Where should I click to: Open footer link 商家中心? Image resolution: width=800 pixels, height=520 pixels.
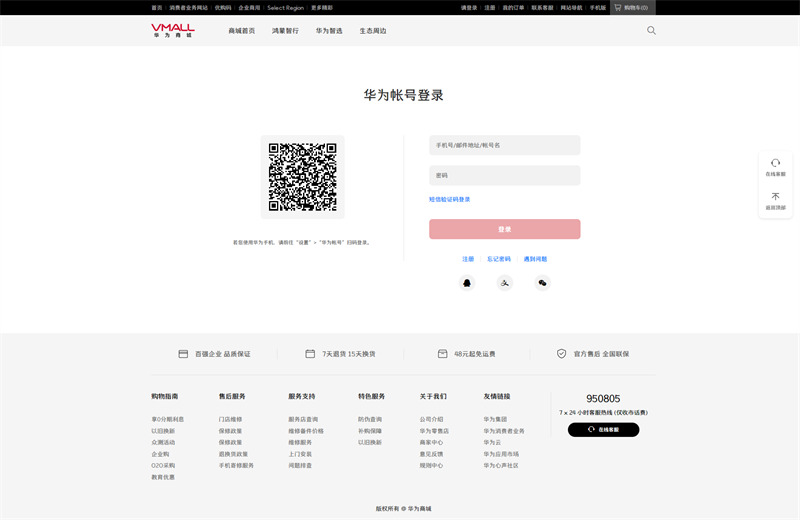click(x=432, y=442)
